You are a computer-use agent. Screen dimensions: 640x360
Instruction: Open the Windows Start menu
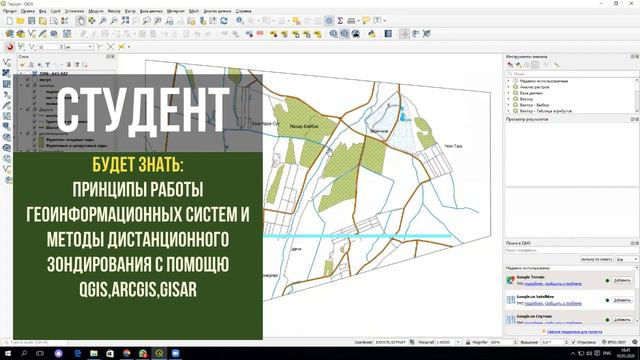(x=7, y=353)
